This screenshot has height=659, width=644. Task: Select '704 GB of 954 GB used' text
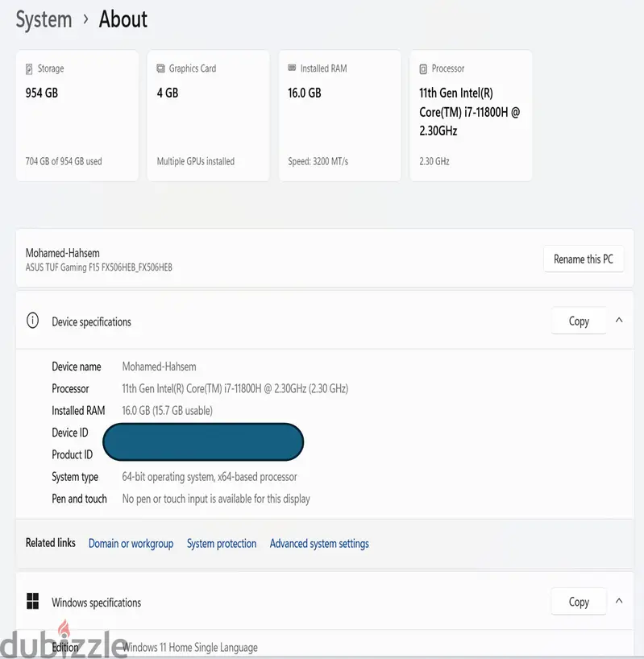coord(64,161)
